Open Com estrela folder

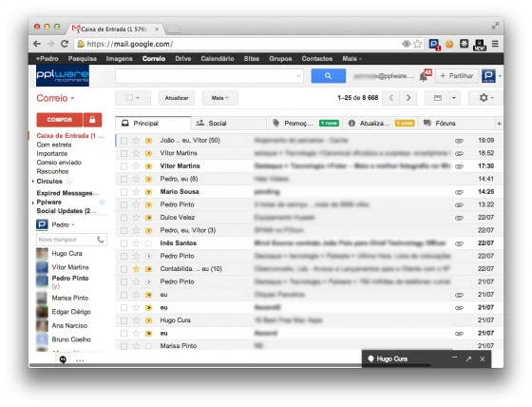pos(54,145)
